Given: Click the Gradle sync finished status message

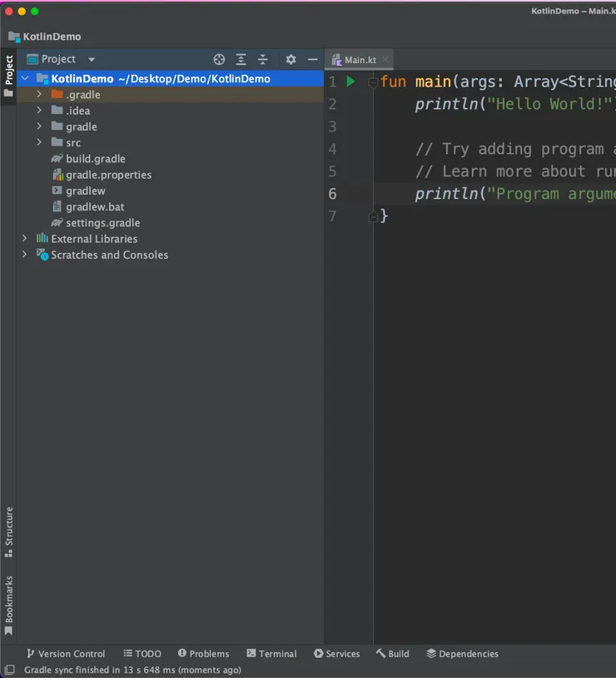Looking at the screenshot, I should (132, 670).
